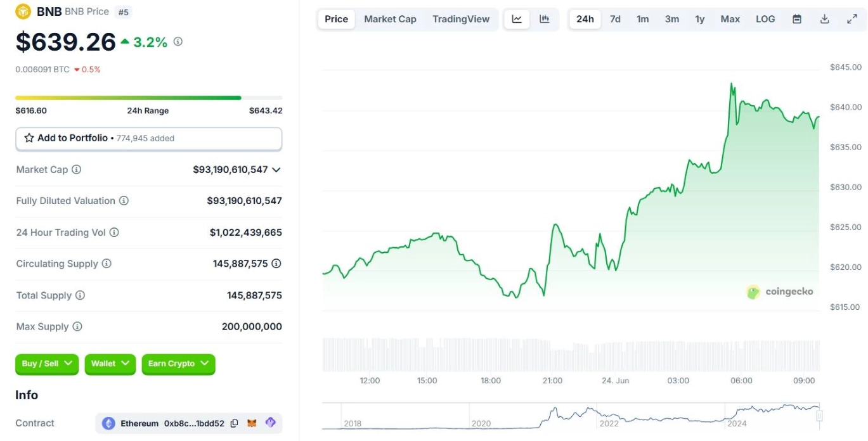
Task: Open the Wallet dropdown
Action: 110,364
